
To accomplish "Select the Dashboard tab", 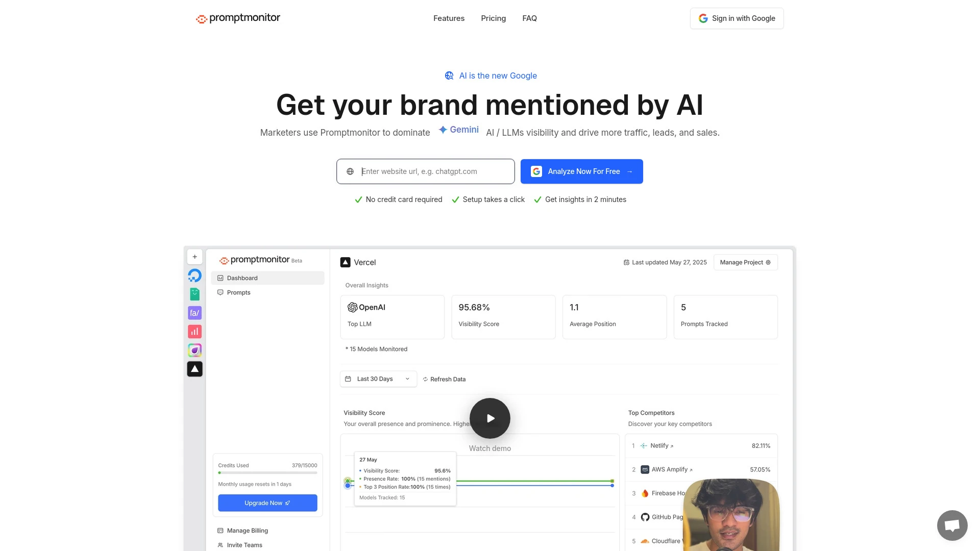I will pos(242,278).
